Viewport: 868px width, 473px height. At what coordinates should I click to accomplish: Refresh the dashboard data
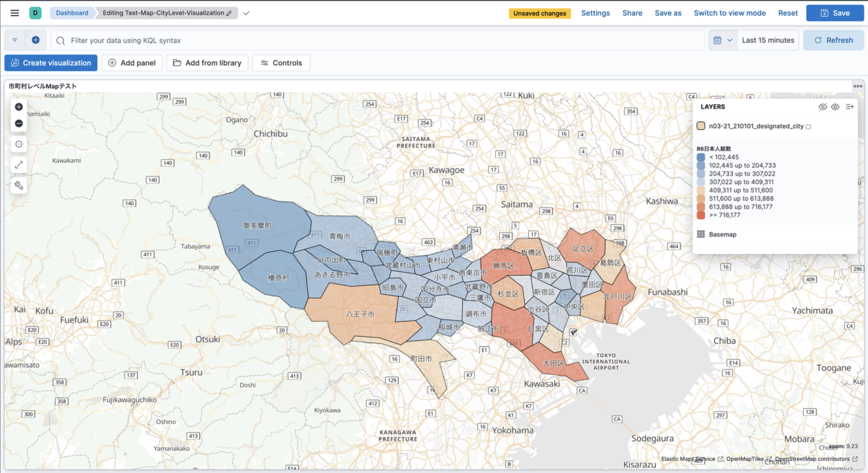pos(834,40)
